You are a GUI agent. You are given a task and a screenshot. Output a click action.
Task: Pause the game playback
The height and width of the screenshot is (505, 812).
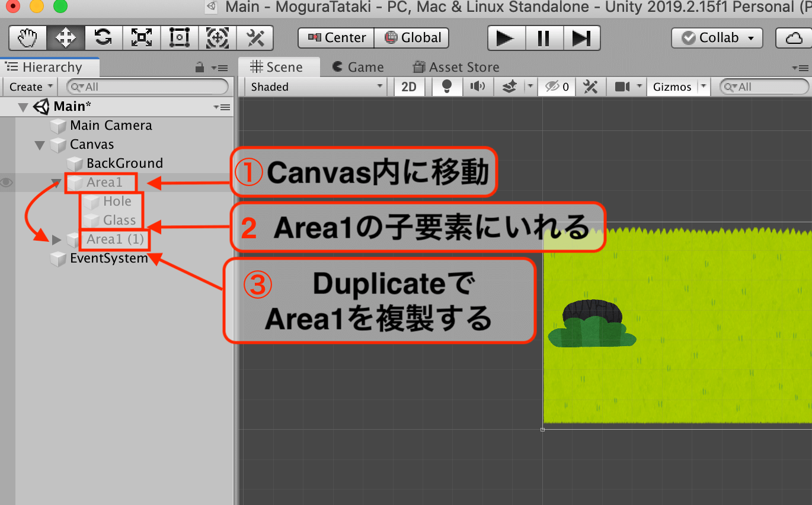point(544,38)
